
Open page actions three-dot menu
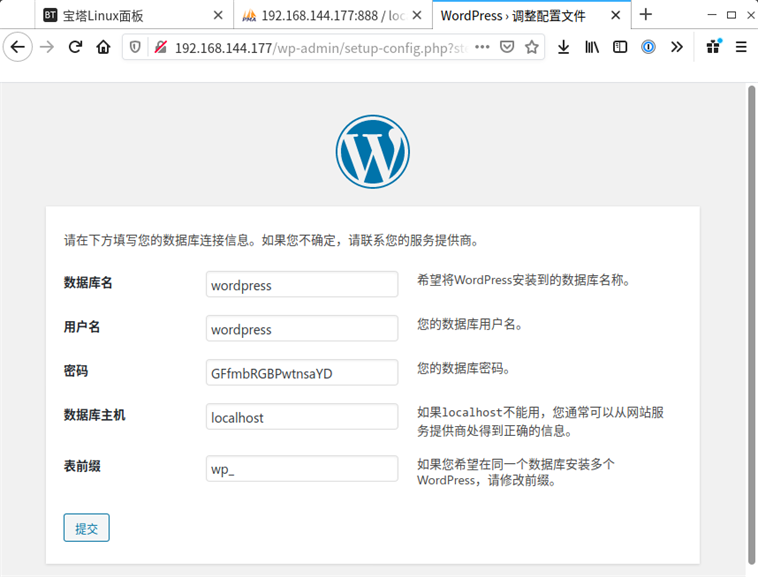[482, 47]
